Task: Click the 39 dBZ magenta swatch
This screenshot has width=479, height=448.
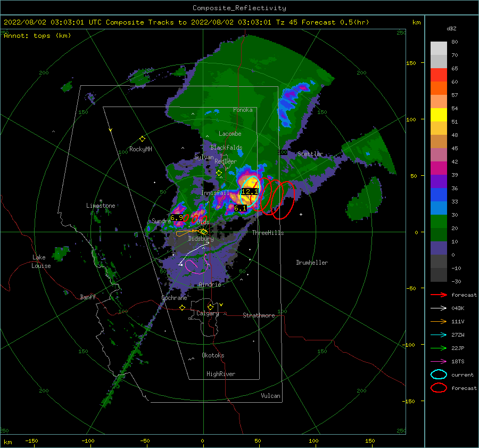Action: pyautogui.click(x=439, y=168)
